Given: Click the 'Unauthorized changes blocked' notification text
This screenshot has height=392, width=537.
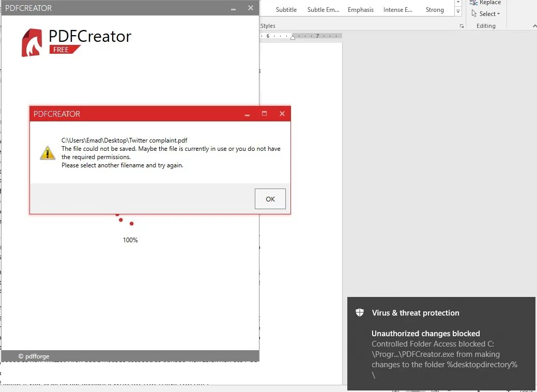Looking at the screenshot, I should coord(426,334).
